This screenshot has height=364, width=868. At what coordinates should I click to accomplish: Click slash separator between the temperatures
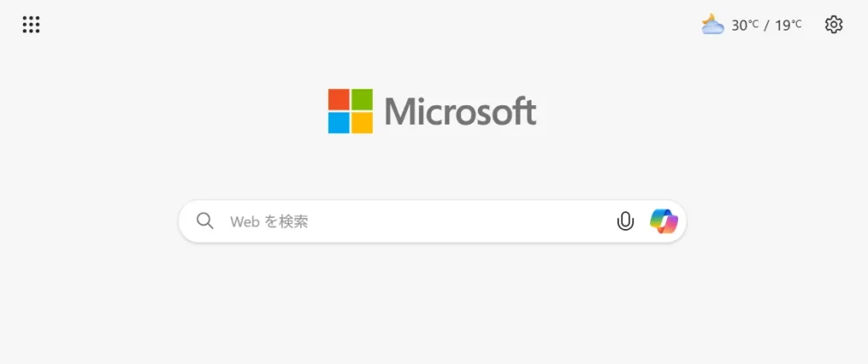[x=766, y=25]
